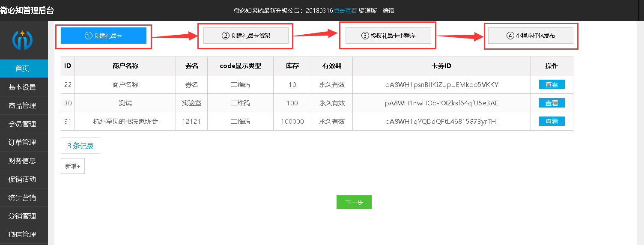
Task: Click the blue circular app logo
Action: [23, 40]
